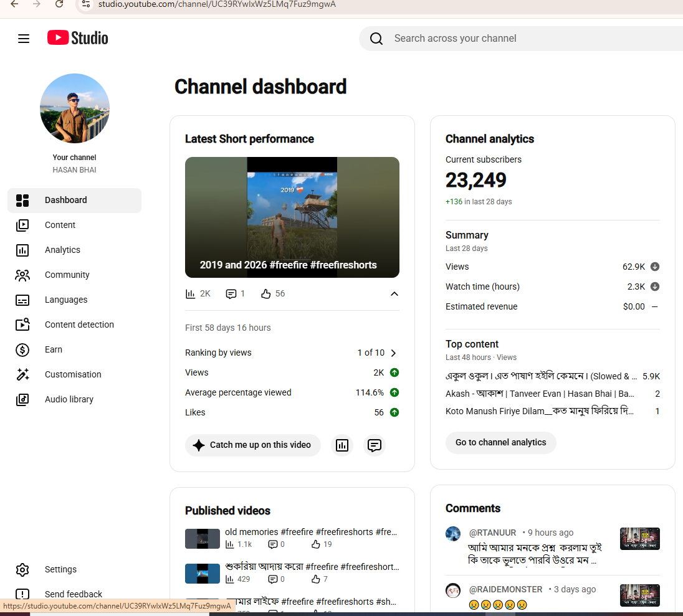Click the Watch time down-arrow indicator
683x616 pixels.
coord(655,287)
